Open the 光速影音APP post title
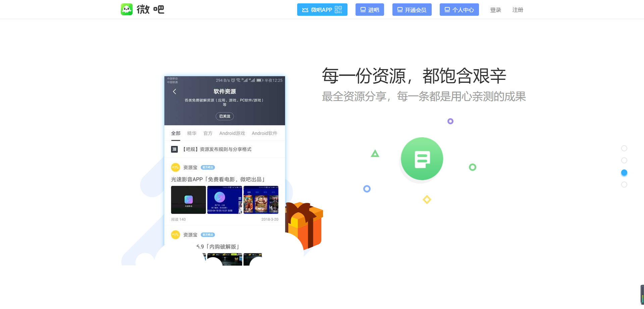 (x=218, y=179)
